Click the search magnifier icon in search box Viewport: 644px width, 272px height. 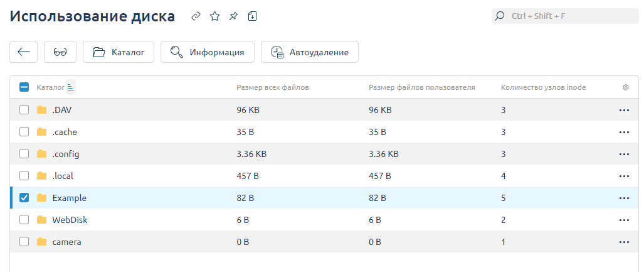click(499, 16)
